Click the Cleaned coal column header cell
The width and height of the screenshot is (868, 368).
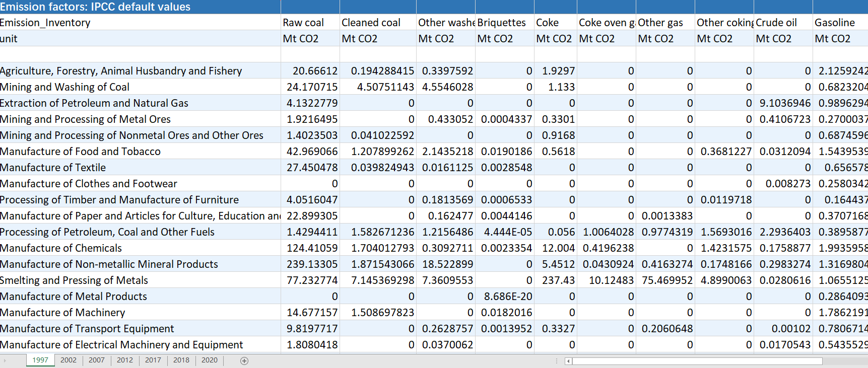click(378, 23)
